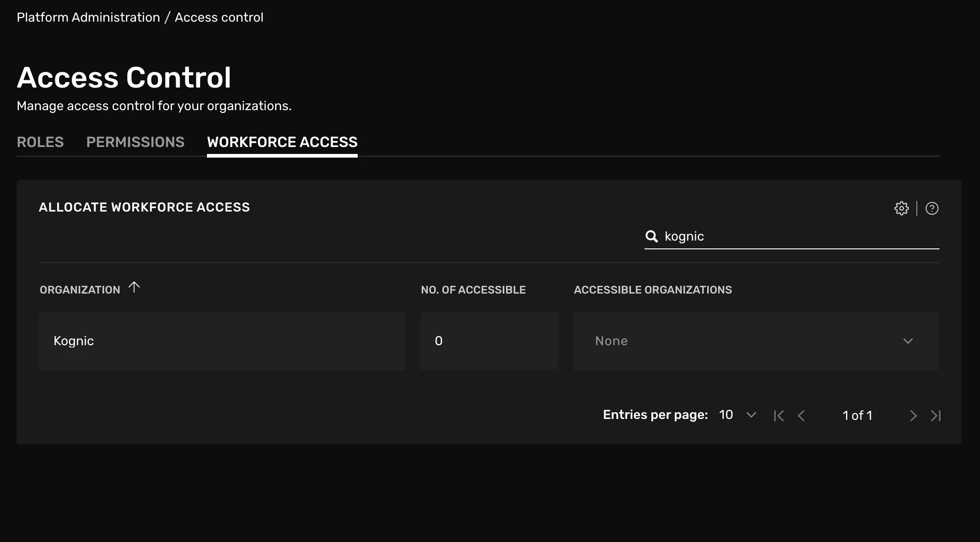Image resolution: width=980 pixels, height=542 pixels.
Task: Go to next page of results
Action: 913,416
